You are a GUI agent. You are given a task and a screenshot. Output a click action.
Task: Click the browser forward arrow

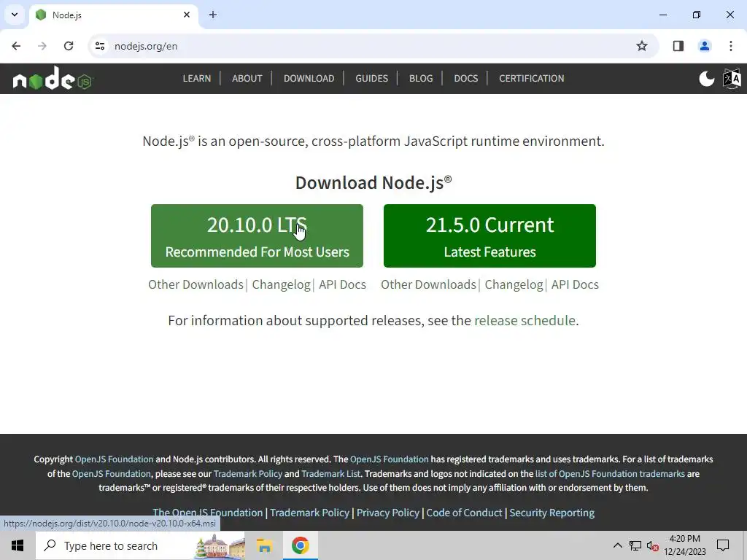coord(42,46)
